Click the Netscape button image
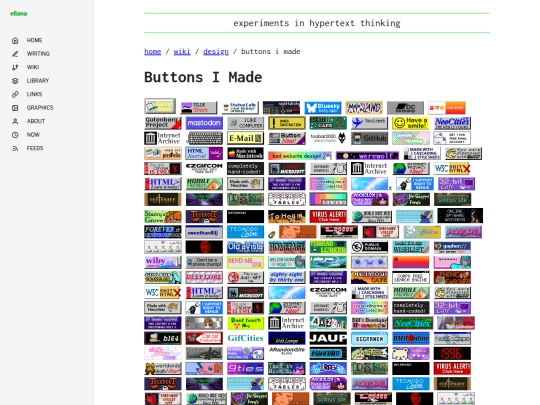This screenshot has height=405, width=540. (452, 338)
